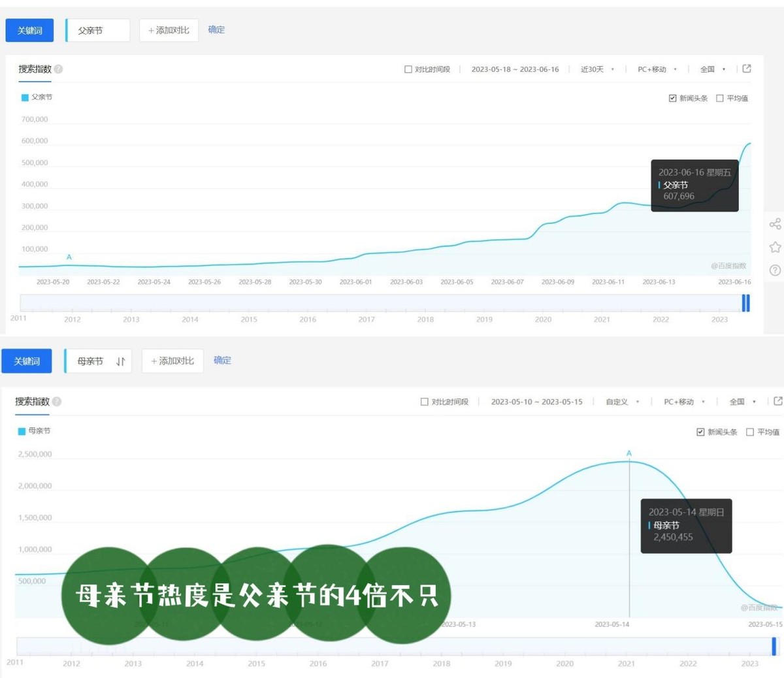Click inside the 父亲节 keyword input field

tap(97, 30)
